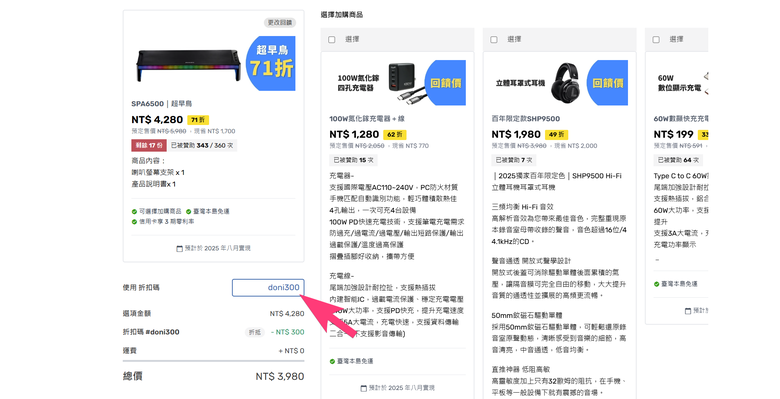This screenshot has width=780, height=399.
Task: Click the 回饋價 badge on headphone card
Action: [x=608, y=83]
